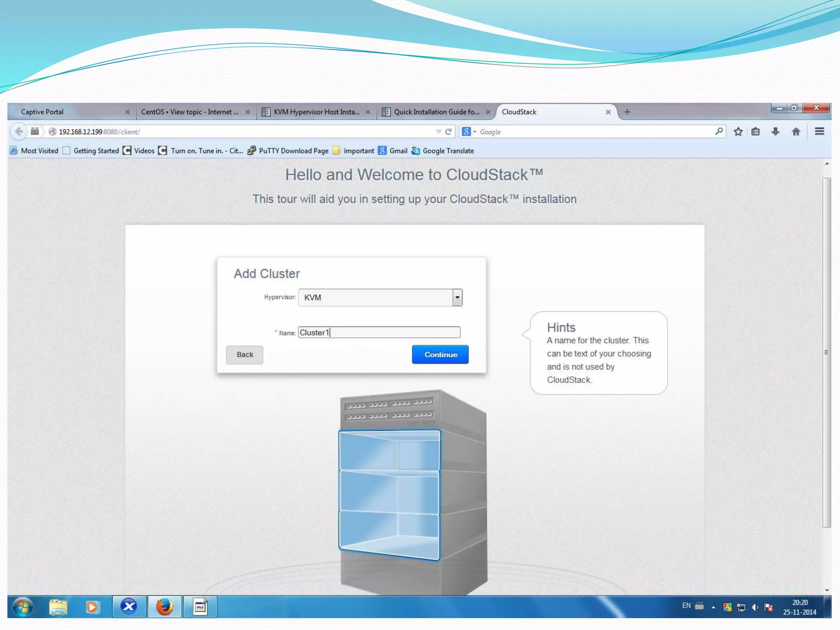Click the page vertical scrollbar
This screenshot has width=840, height=630.
click(826, 353)
